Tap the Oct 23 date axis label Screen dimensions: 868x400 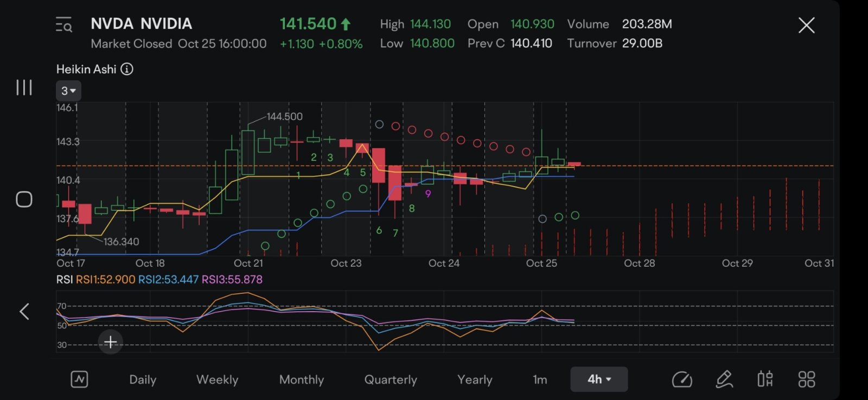point(346,263)
